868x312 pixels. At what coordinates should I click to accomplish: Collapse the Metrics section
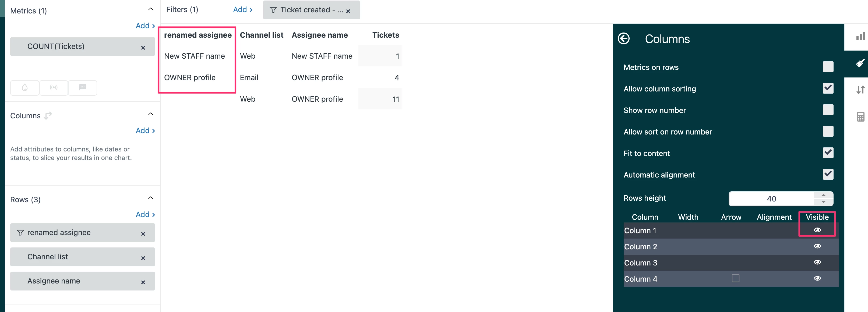(151, 9)
